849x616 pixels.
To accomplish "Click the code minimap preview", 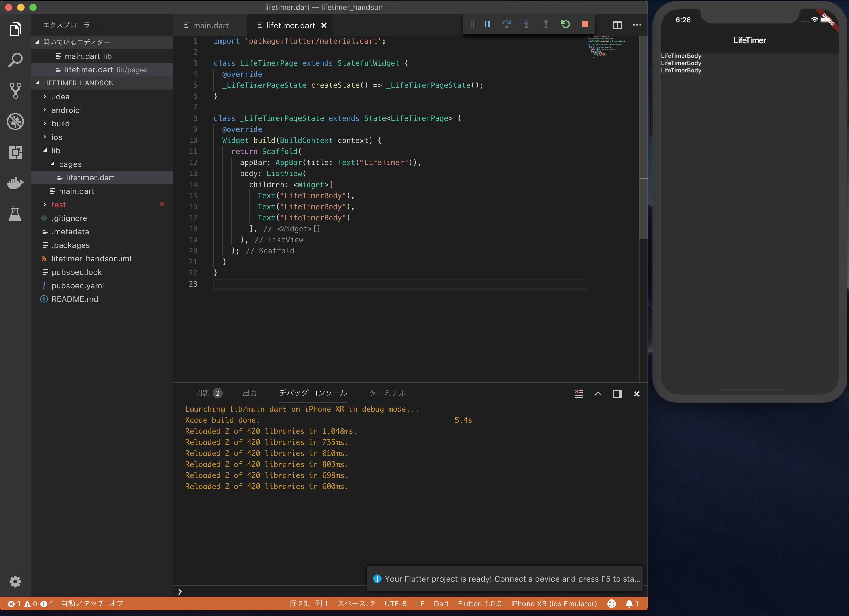I will click(x=606, y=49).
